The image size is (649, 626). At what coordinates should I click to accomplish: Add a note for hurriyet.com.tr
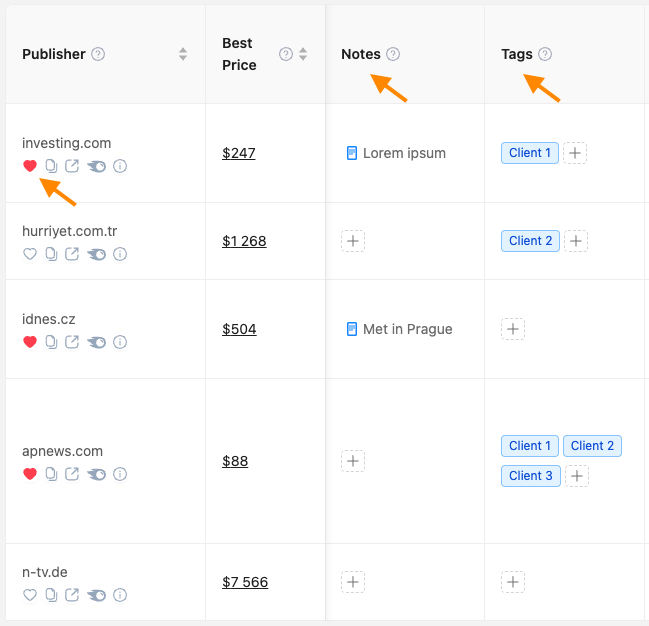353,241
